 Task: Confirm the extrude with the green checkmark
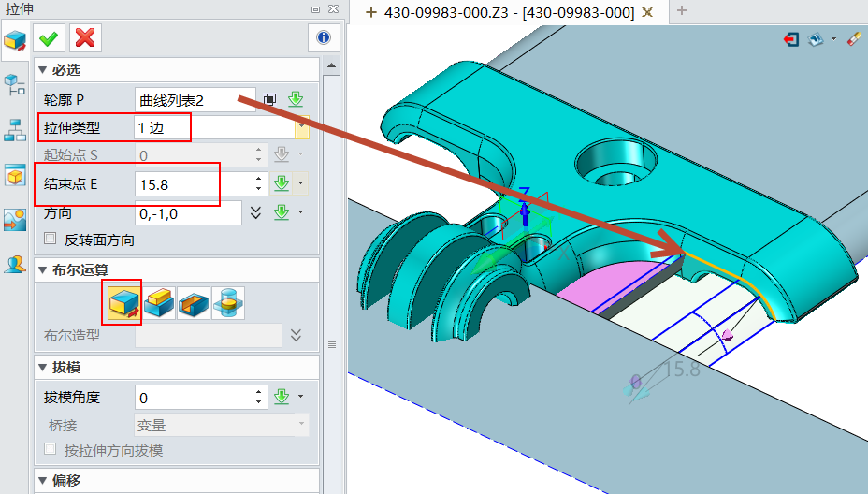pyautogui.click(x=50, y=37)
